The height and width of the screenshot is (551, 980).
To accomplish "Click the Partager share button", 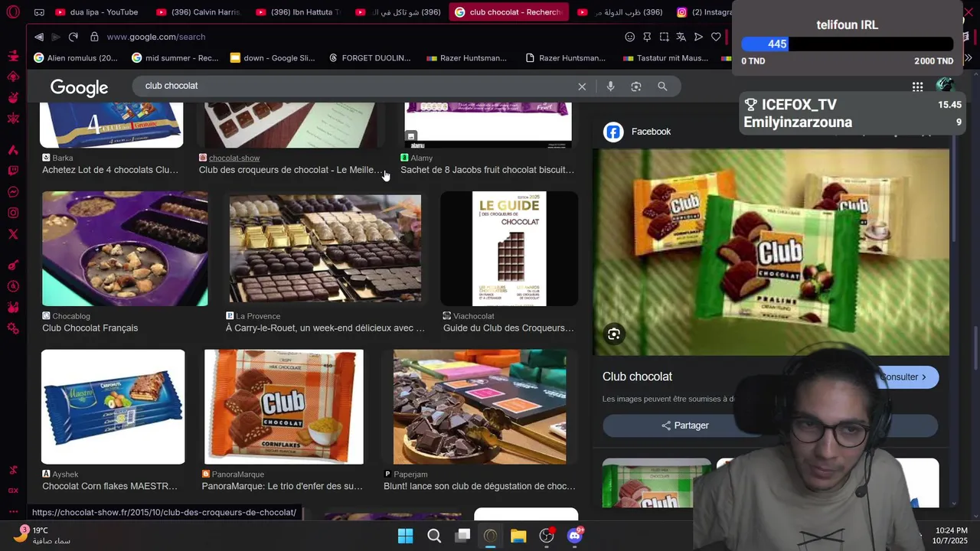I will [x=685, y=425].
